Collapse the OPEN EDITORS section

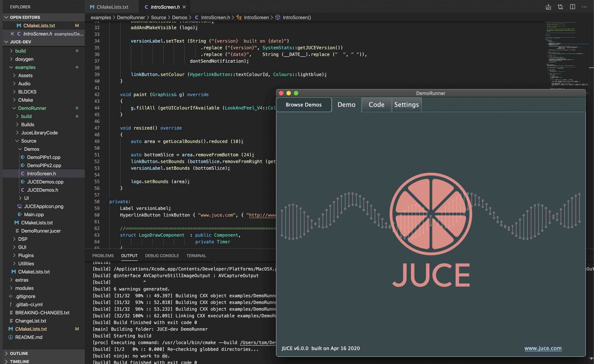click(25, 17)
